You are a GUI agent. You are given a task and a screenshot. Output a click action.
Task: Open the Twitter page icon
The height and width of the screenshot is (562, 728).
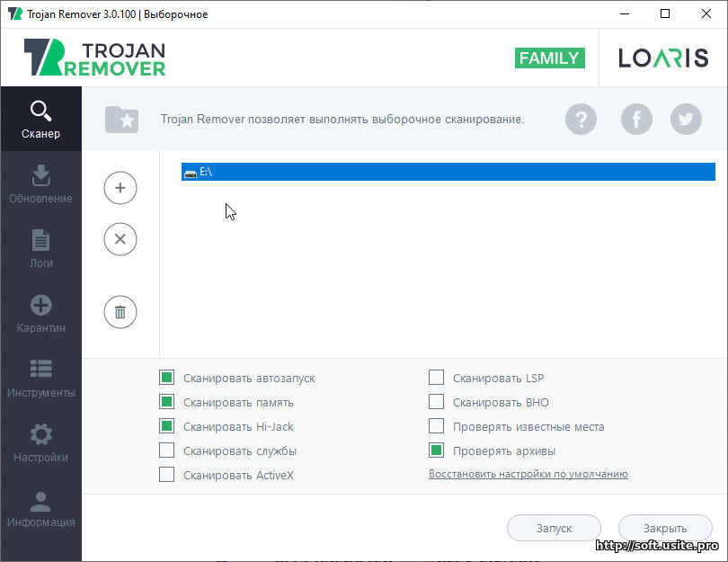pos(687,120)
